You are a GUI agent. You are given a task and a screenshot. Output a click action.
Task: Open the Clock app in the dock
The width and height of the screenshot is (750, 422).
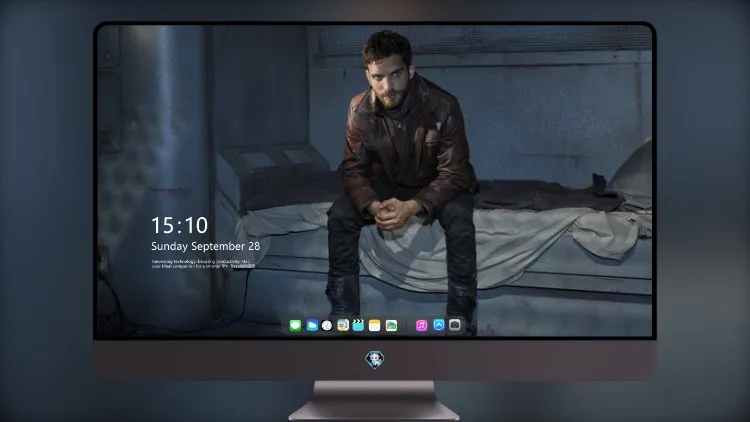327,326
